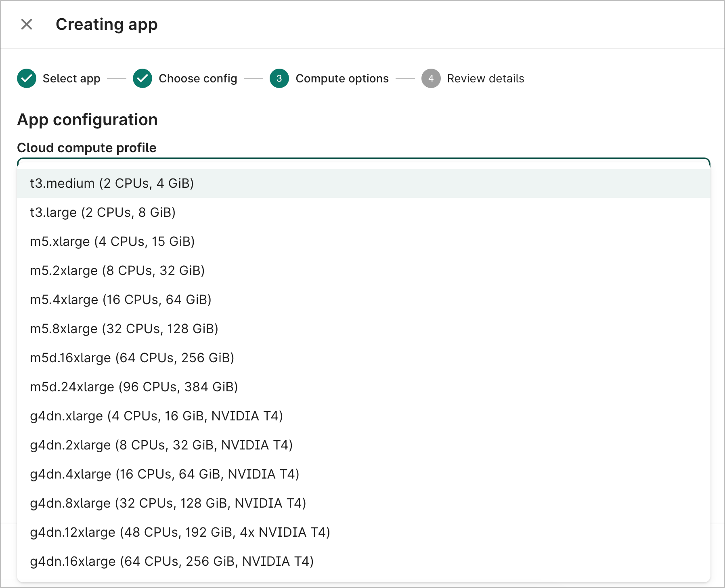This screenshot has height=588, width=725.
Task: Choose m5d.24xlarge with 96 CPUs
Action: (x=134, y=387)
